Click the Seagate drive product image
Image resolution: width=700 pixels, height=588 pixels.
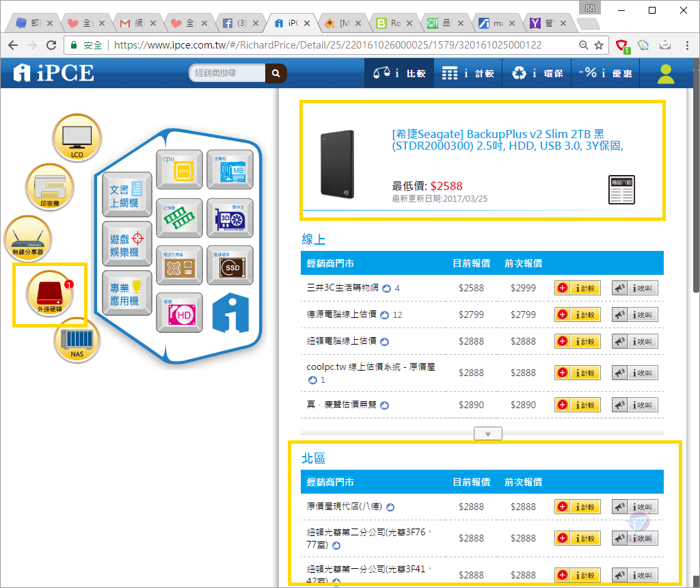click(337, 164)
